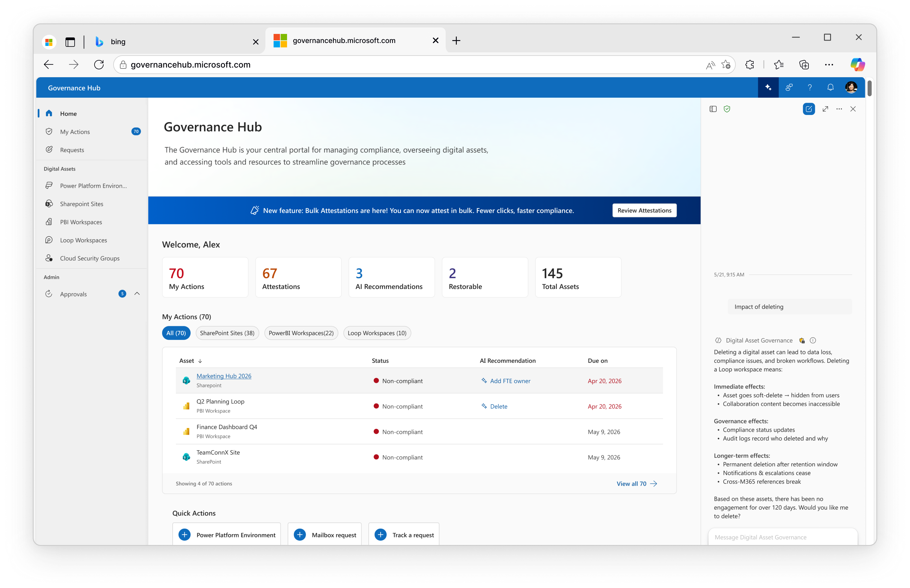Open the notifications bell icon
Viewport: 910px width, 588px height.
point(830,87)
